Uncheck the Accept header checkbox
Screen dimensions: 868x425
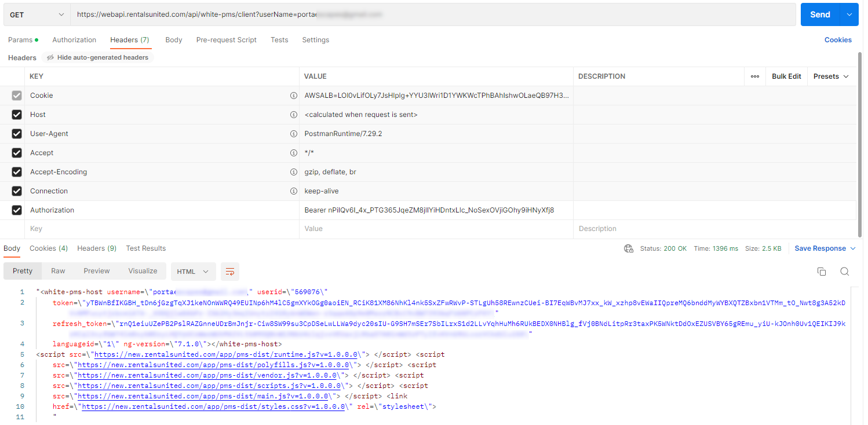pyautogui.click(x=17, y=153)
